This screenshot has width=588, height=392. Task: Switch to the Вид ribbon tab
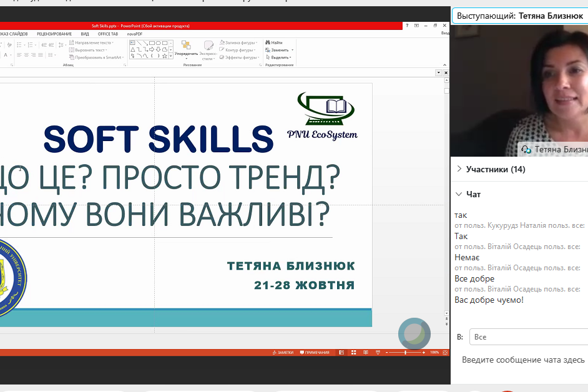pyautogui.click(x=85, y=34)
